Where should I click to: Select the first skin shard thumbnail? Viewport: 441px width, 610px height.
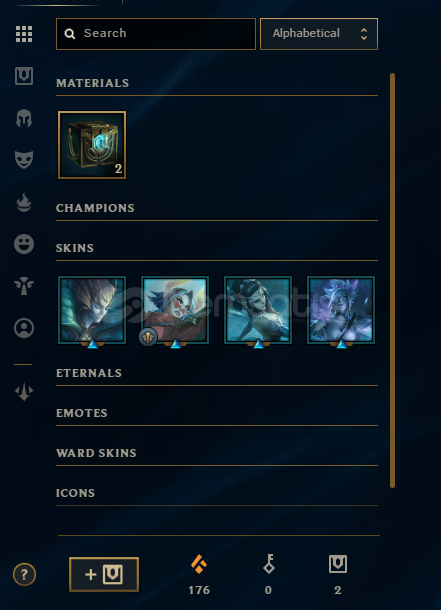pyautogui.click(x=92, y=310)
